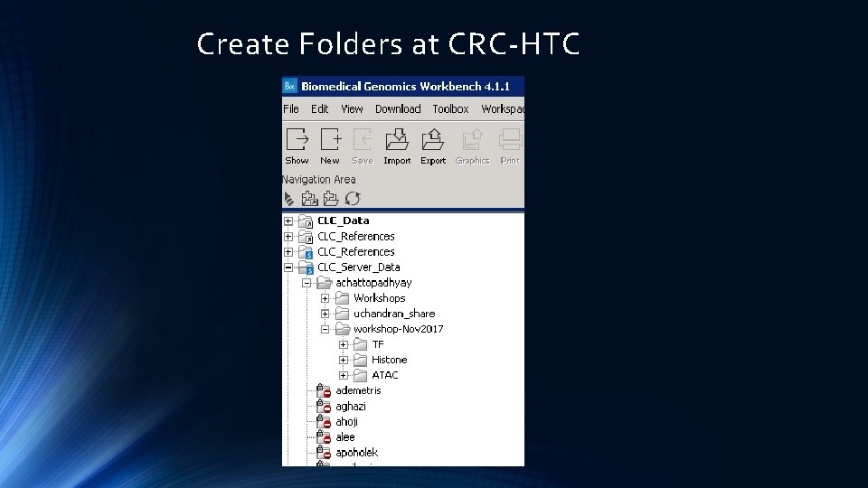Collapse the workshop-Nov2017 folder
Screen dimensions: 868x488
coord(325,329)
